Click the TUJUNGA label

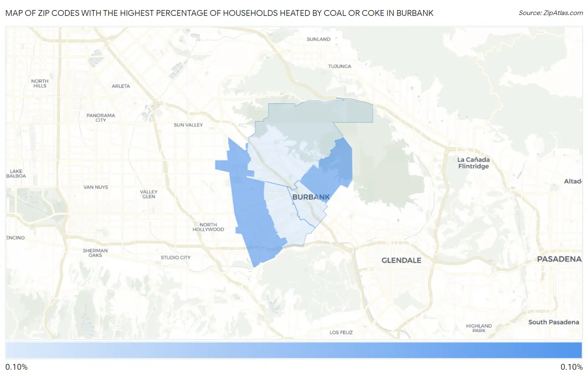(340, 66)
